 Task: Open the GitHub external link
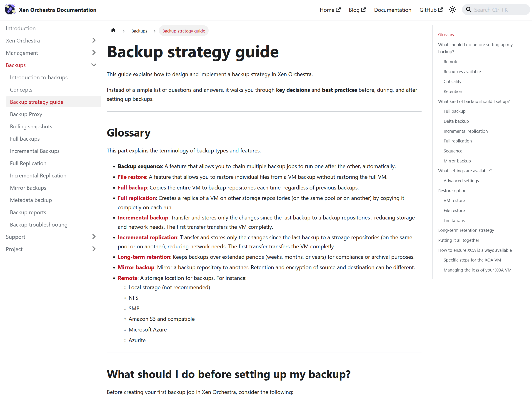431,10
